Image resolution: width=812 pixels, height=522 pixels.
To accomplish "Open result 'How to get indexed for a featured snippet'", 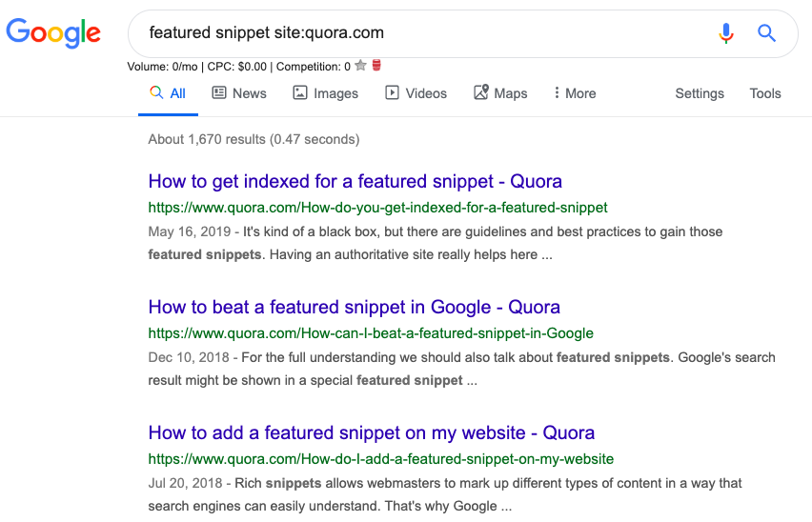I will (355, 182).
